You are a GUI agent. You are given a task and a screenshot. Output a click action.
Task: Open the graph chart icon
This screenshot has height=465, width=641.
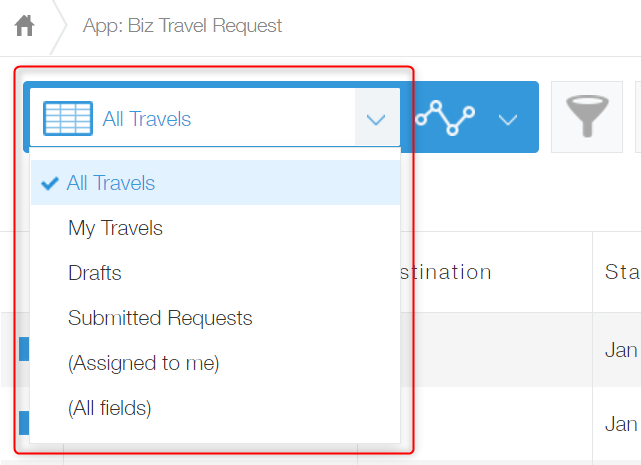tap(445, 118)
